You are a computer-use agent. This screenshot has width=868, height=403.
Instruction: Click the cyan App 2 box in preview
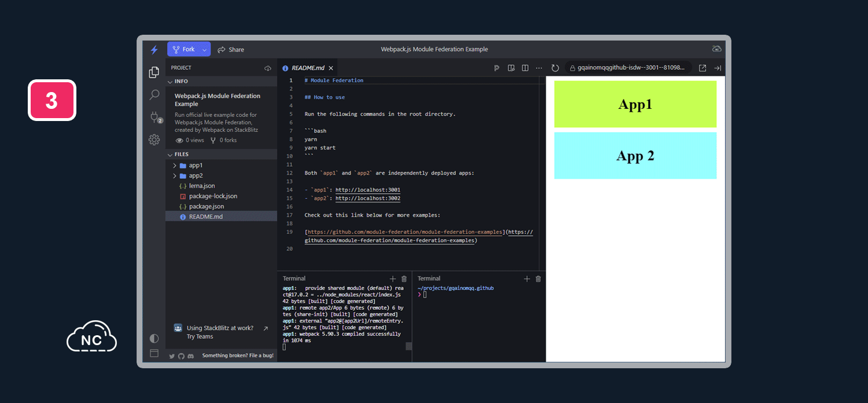click(635, 156)
